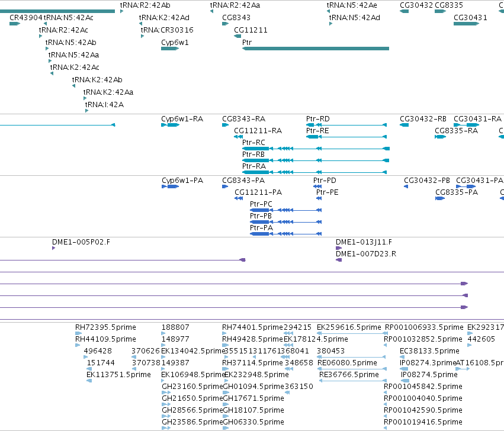The width and height of the screenshot is (504, 431).
Task: Click the Ptr-PE protein label
Action: pyautogui.click(x=327, y=192)
